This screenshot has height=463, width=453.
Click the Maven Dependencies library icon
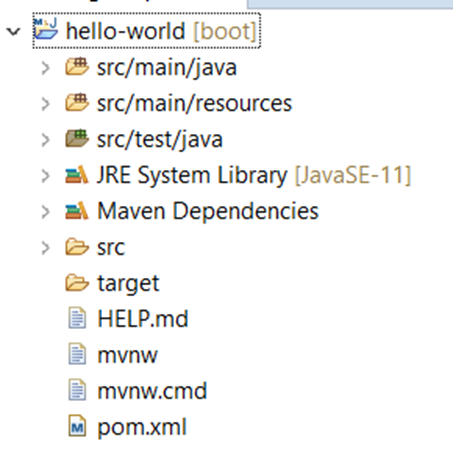coord(77,211)
